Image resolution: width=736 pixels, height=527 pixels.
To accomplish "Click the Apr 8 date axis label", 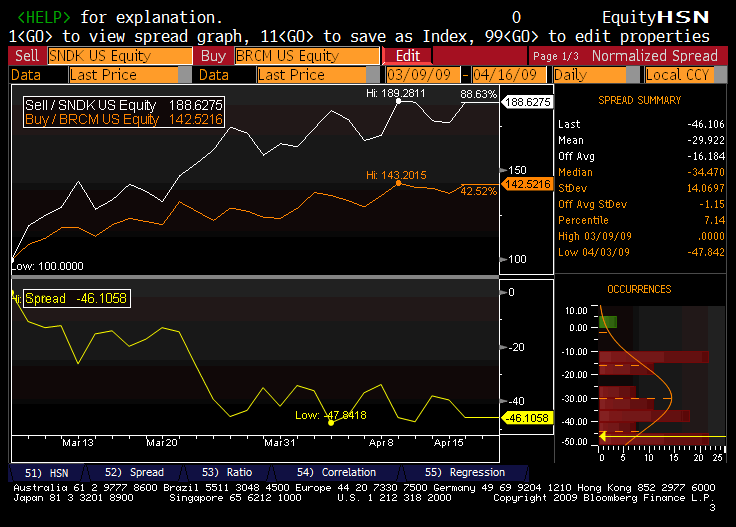I will click(x=381, y=443).
